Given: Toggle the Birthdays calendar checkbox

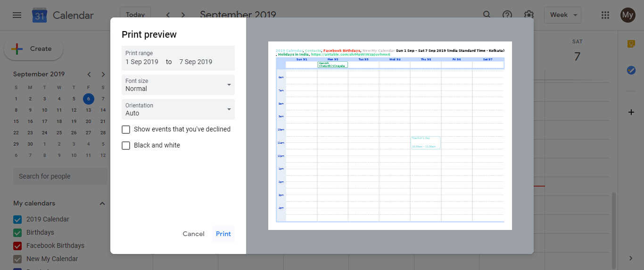Looking at the screenshot, I should (x=17, y=232).
